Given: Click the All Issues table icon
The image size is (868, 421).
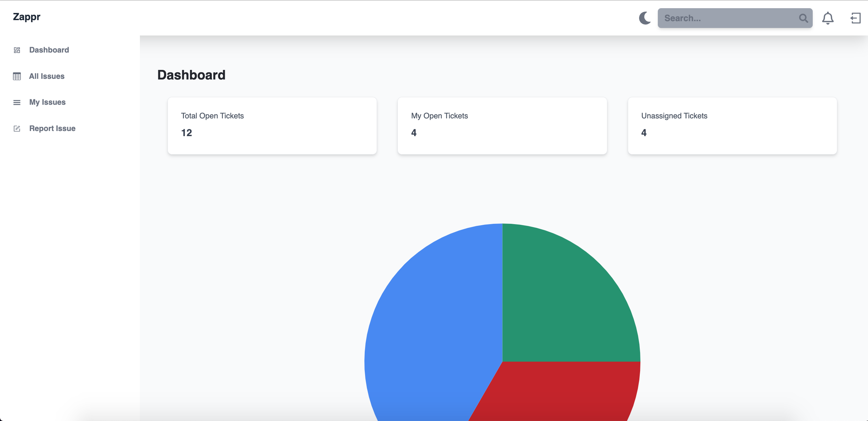Looking at the screenshot, I should tap(17, 76).
